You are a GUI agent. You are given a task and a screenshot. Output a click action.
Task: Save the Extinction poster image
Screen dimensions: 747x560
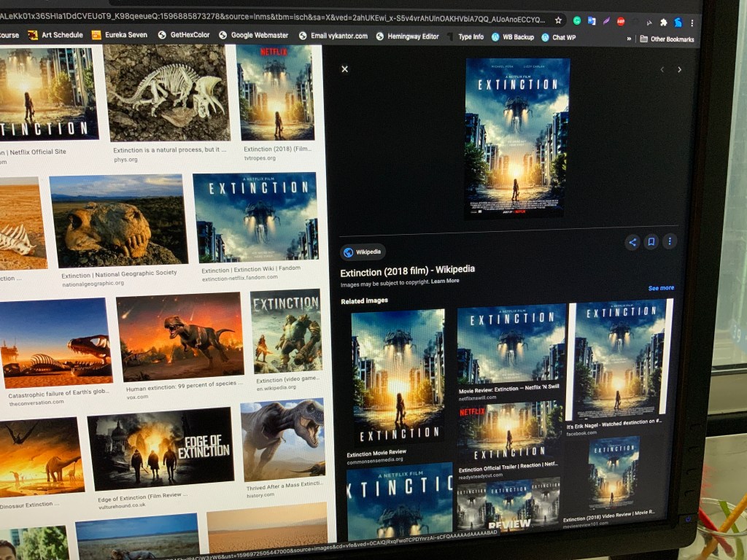(651, 241)
